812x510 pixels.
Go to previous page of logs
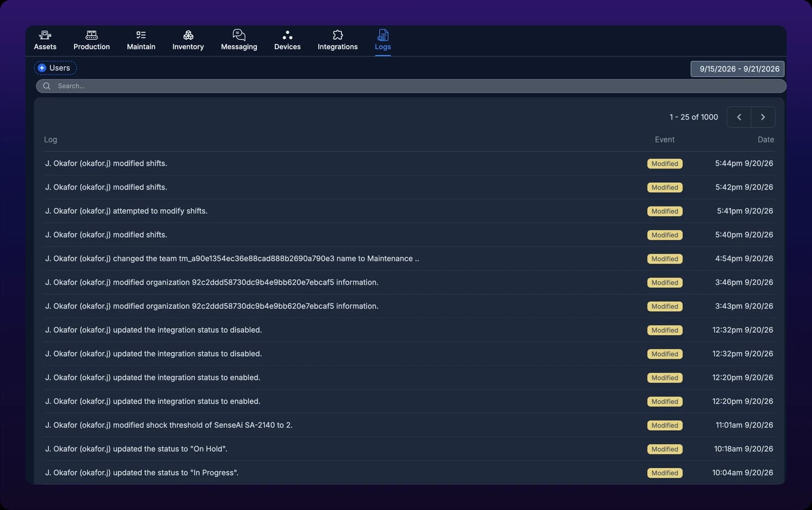click(739, 117)
